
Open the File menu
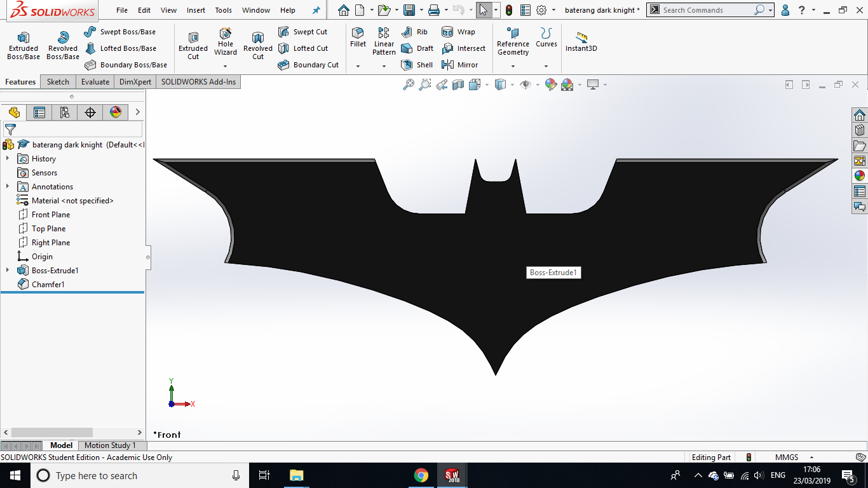click(x=122, y=10)
